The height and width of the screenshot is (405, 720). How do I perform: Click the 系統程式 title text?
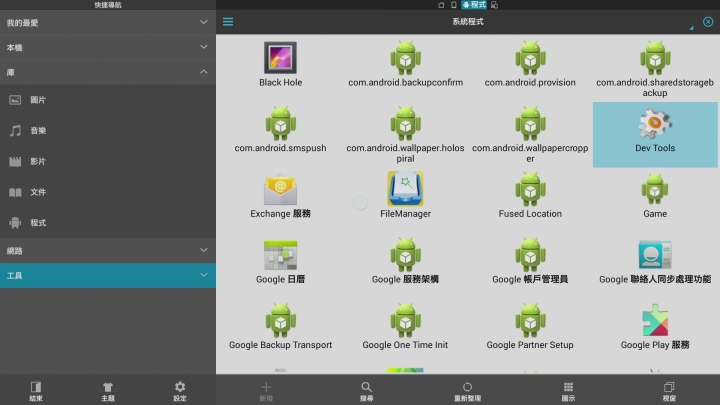467,22
